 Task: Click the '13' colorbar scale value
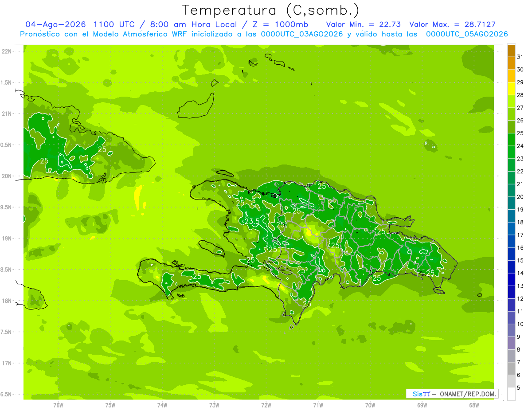click(520, 286)
